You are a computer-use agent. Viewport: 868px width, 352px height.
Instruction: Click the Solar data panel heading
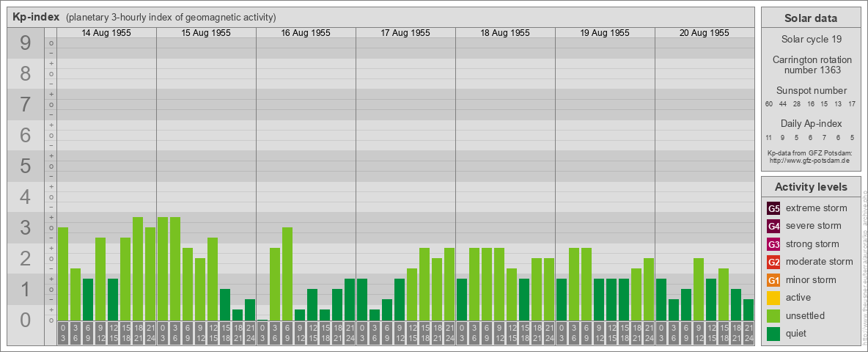811,18
